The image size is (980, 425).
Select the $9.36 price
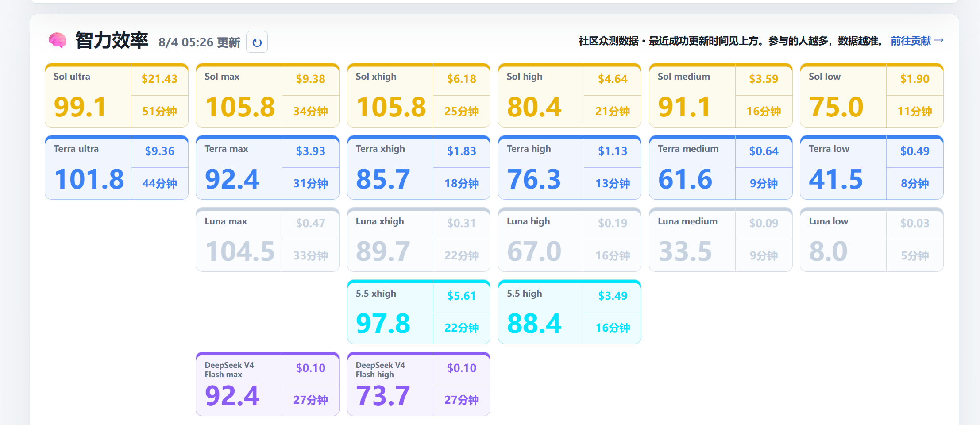point(160,151)
